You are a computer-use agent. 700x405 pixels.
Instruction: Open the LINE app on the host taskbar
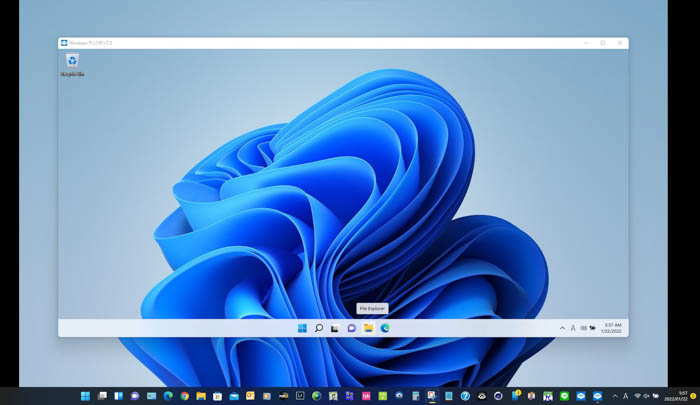coord(564,396)
